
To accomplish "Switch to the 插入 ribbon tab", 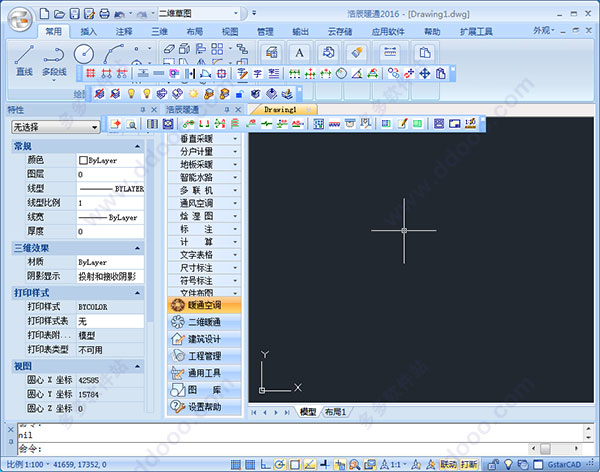I will 88,31.
